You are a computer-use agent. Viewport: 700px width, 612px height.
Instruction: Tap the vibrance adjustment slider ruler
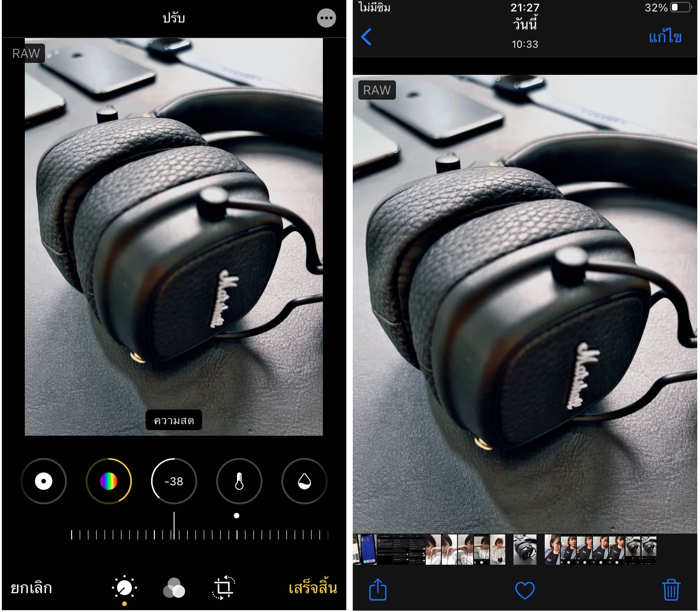200,534
